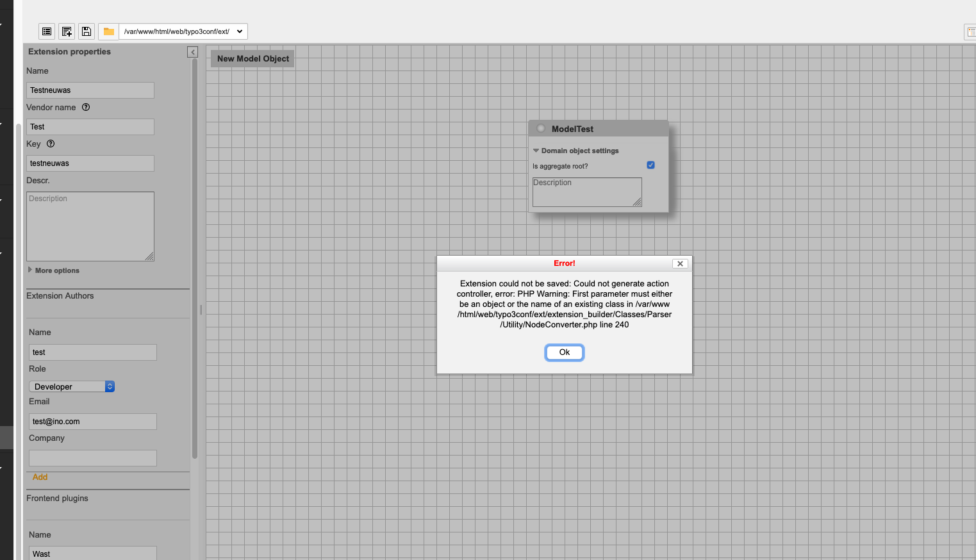Click the create new extension icon
976x560 pixels.
[66, 31]
